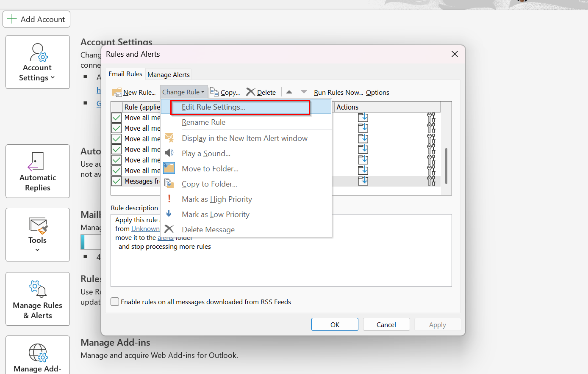This screenshot has height=374, width=588.
Task: Uncheck the first rule's checkbox
Action: tap(116, 118)
